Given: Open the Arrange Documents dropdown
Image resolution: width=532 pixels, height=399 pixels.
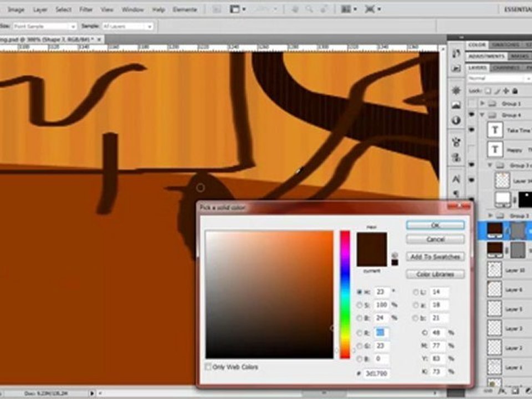Looking at the screenshot, I should click(x=349, y=9).
